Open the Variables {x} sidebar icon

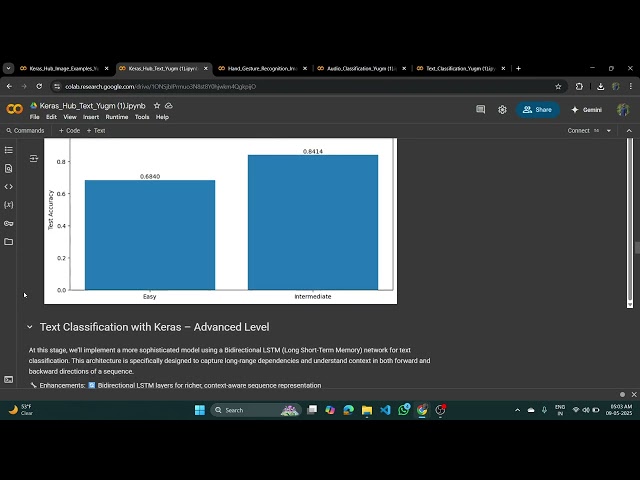pos(9,205)
